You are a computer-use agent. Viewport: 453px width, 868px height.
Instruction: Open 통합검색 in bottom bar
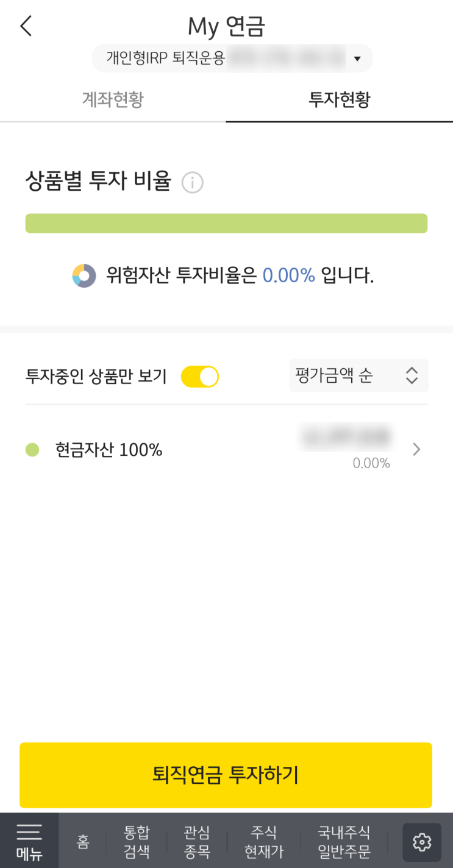point(137,842)
